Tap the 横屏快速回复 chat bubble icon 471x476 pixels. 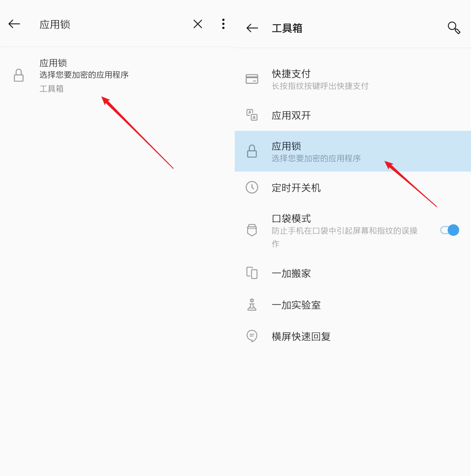(x=252, y=336)
